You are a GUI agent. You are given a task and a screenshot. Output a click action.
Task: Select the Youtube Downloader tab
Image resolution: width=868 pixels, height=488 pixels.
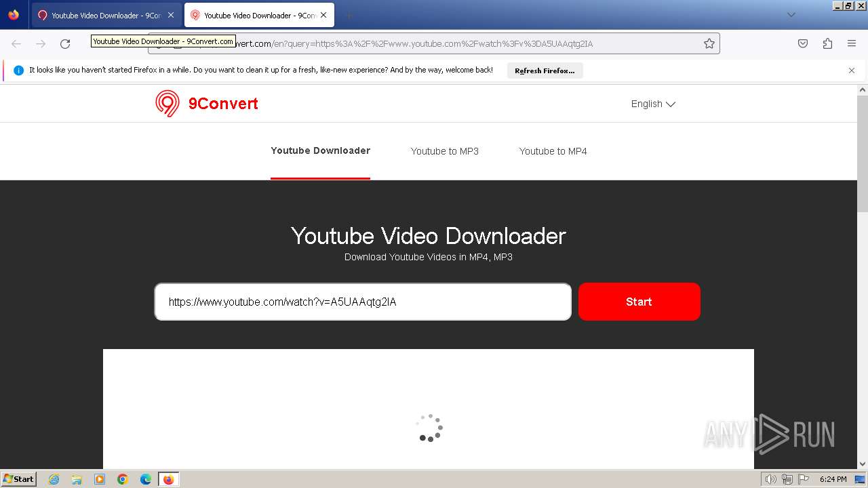click(x=320, y=151)
